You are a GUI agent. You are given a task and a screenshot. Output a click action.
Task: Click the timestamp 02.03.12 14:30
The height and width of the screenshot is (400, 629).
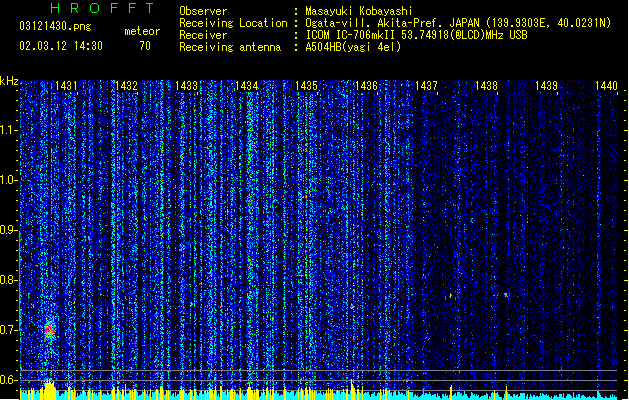(61, 46)
